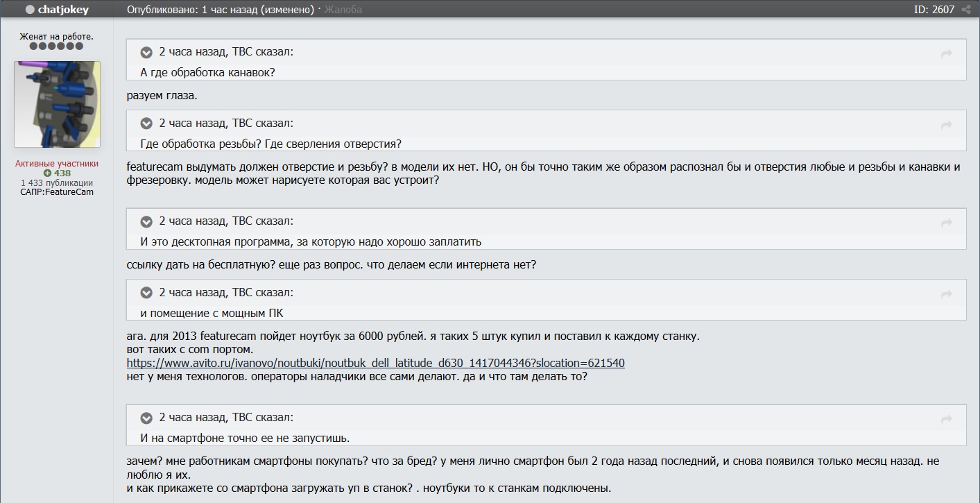Click the line "и как прикажете со смартфона загружать"
This screenshot has width=980, height=503.
[x=369, y=488]
